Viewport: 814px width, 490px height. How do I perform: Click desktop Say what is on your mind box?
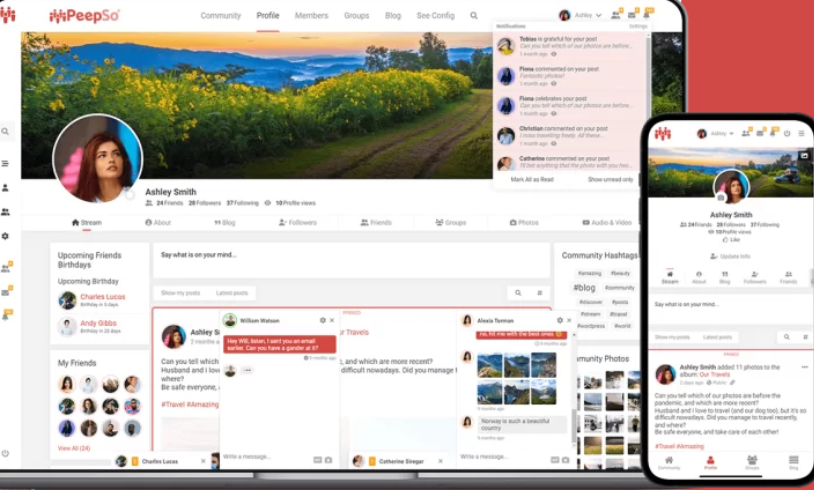(x=351, y=260)
